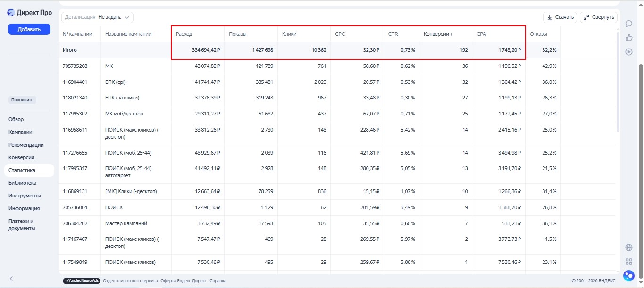Open the Справка link in the footer
The height and width of the screenshot is (288, 644).
[x=218, y=281]
